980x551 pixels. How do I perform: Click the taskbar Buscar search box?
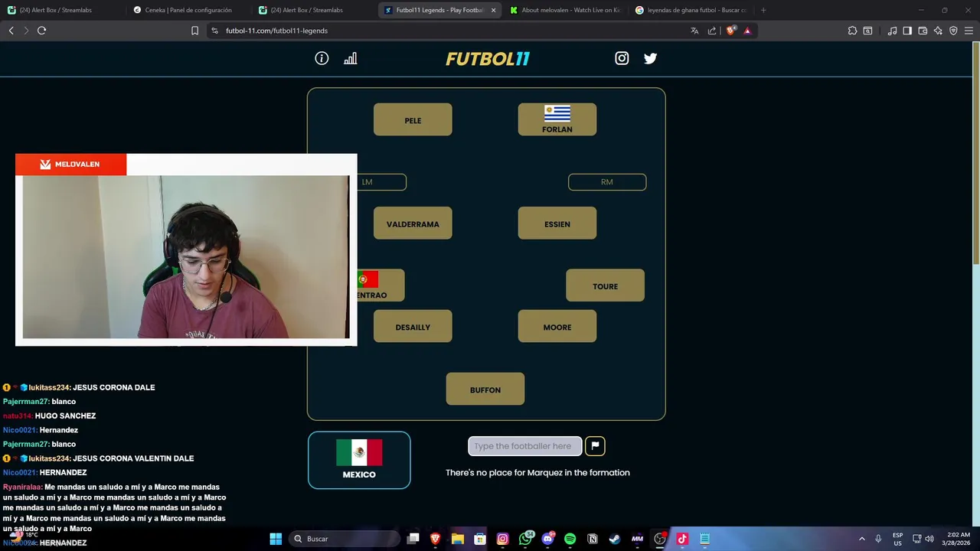tap(345, 539)
